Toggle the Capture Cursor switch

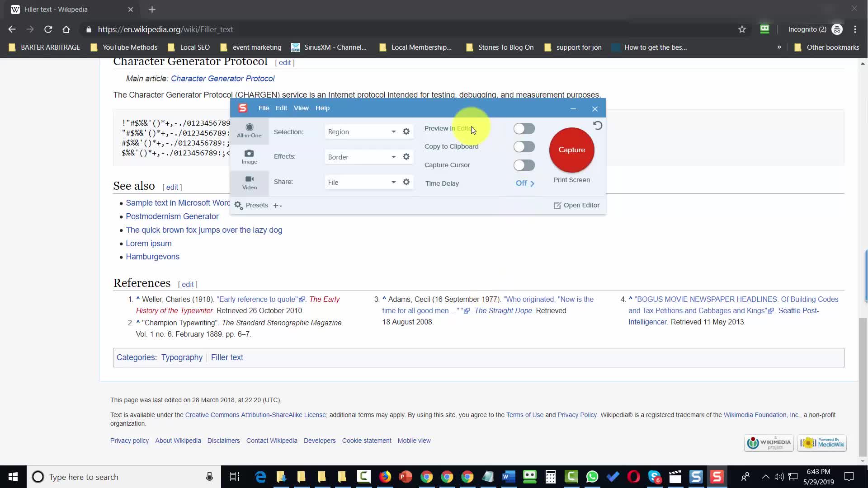[524, 165]
